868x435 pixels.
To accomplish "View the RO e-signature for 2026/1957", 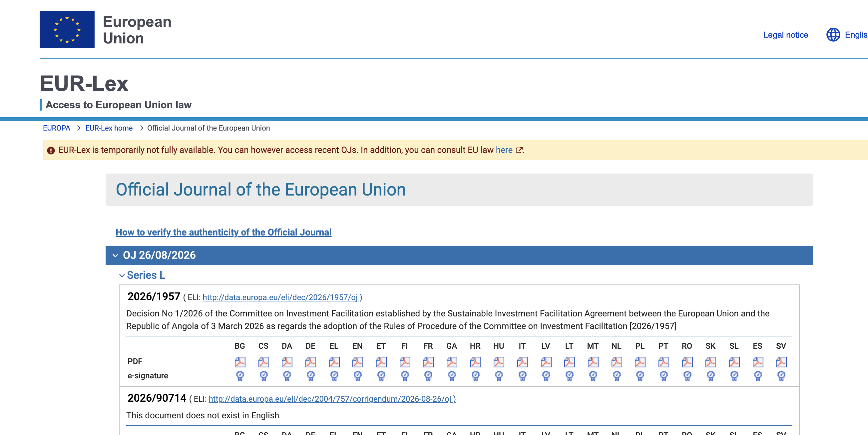I will [687, 376].
